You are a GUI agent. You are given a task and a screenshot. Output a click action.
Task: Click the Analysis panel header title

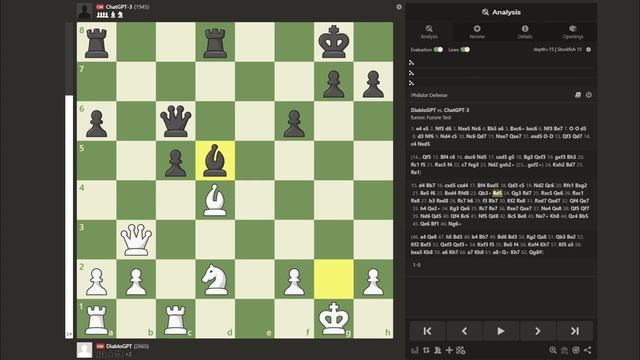coord(501,12)
